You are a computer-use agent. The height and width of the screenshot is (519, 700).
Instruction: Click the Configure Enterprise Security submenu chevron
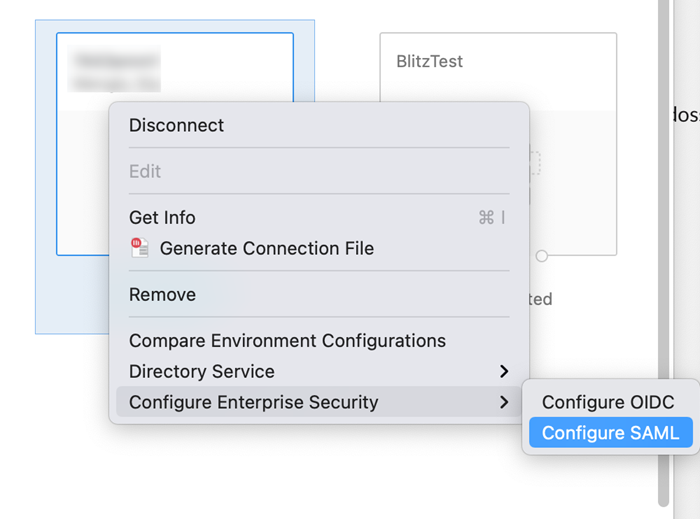pyautogui.click(x=504, y=402)
